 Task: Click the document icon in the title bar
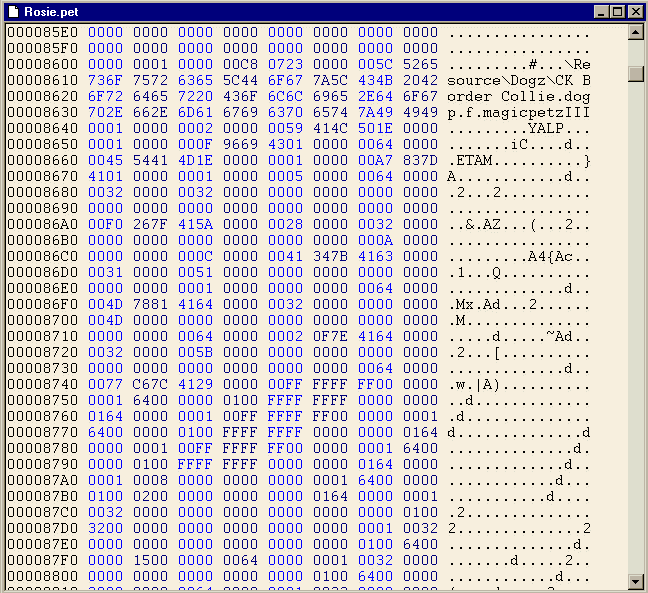13,11
